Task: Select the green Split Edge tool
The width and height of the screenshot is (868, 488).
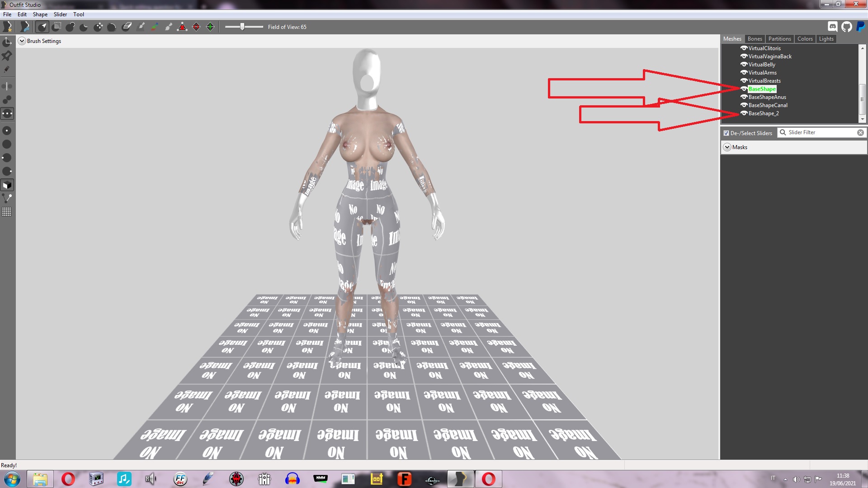Action: pos(210,27)
